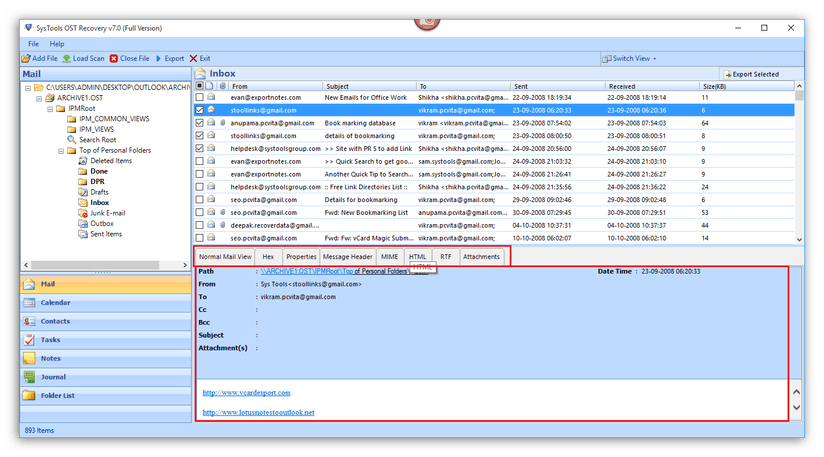This screenshot has height=457, width=824.
Task: Switch to the Hex tab
Action: (x=268, y=256)
